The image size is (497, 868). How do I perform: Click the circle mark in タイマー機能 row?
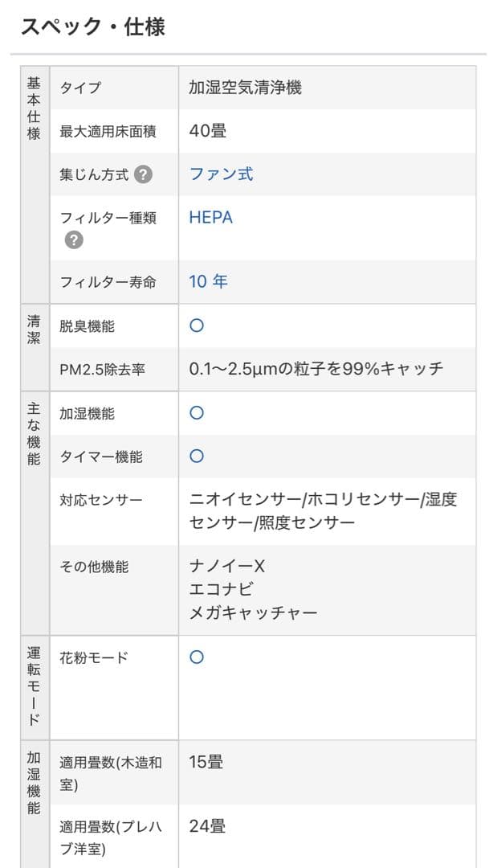pyautogui.click(x=197, y=456)
